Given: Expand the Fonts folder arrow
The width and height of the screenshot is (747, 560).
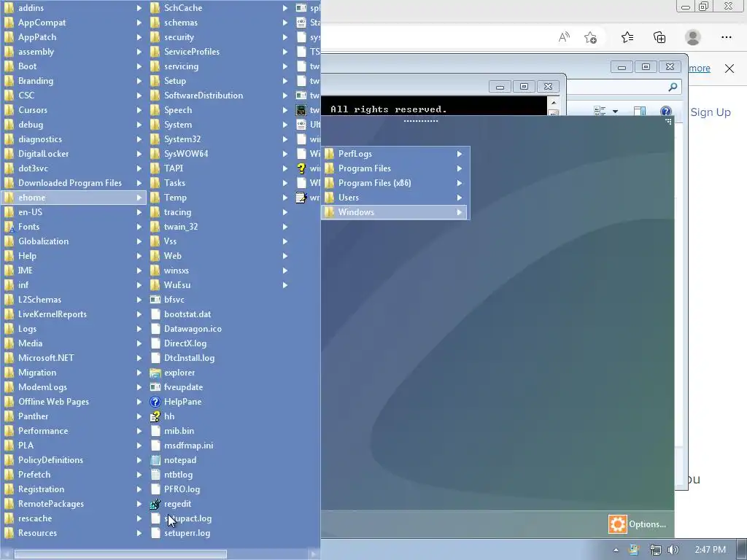Looking at the screenshot, I should click(x=139, y=227).
